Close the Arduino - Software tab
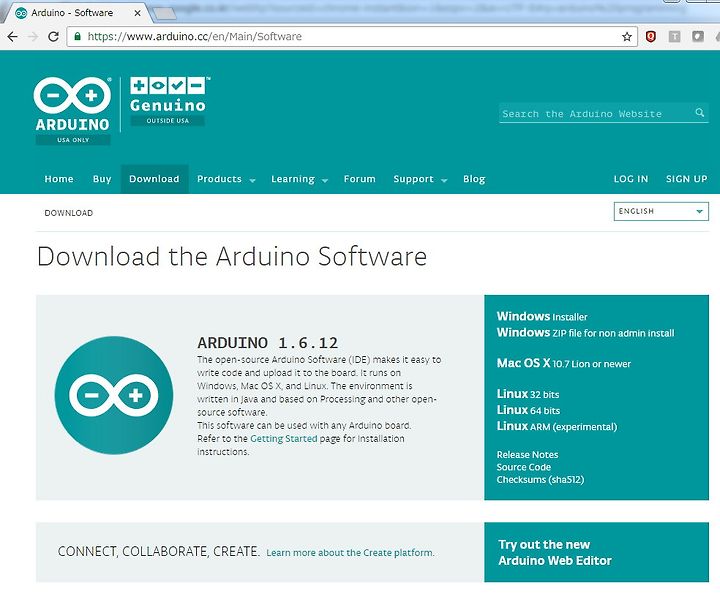720x594 pixels. 137,13
